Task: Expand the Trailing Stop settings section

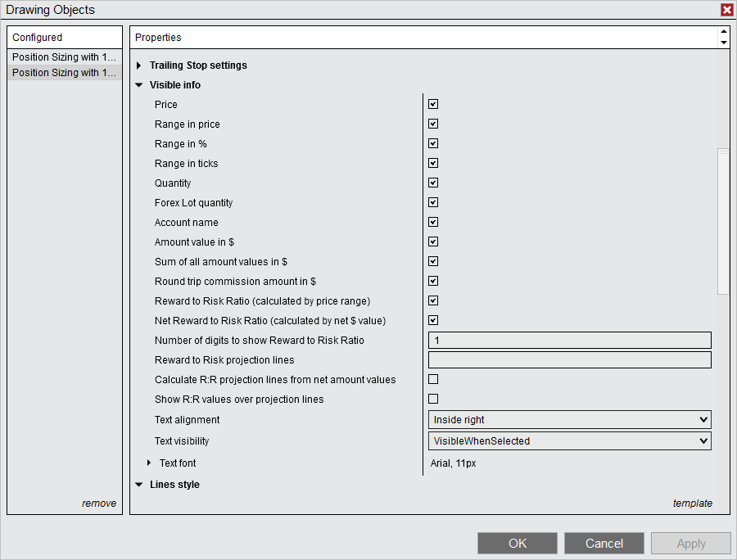Action: tap(138, 65)
